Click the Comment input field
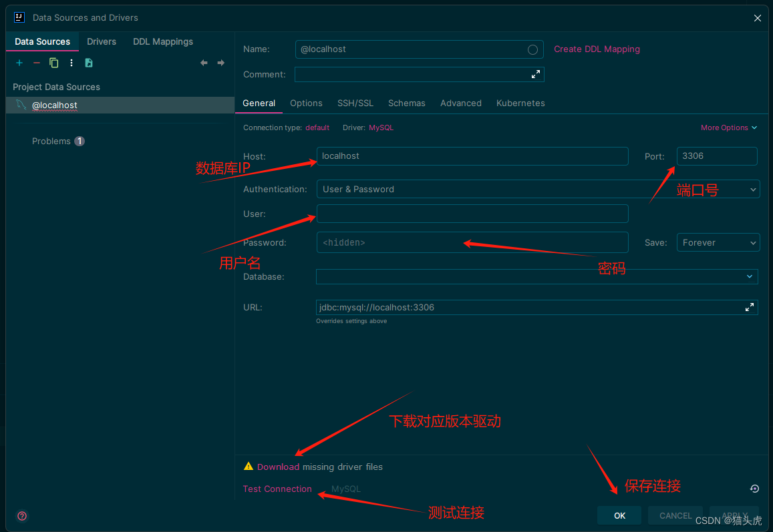Screen dimensions: 773x532 419,74
